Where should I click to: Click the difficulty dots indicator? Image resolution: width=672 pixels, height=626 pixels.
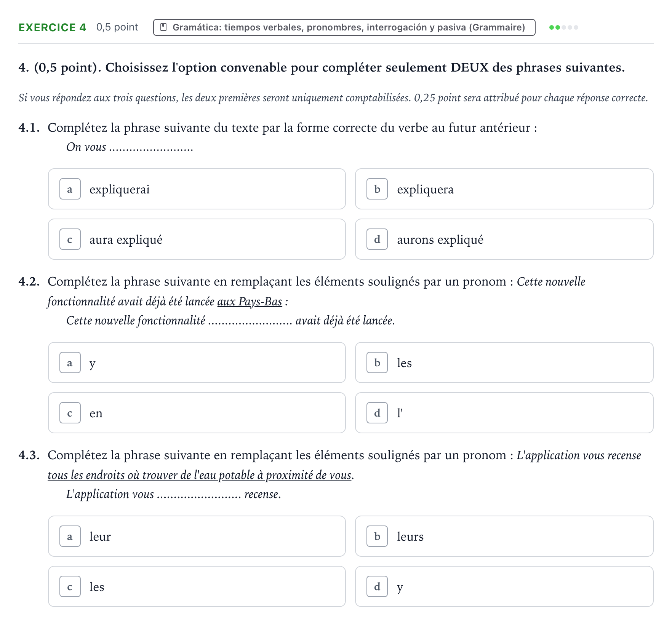563,27
